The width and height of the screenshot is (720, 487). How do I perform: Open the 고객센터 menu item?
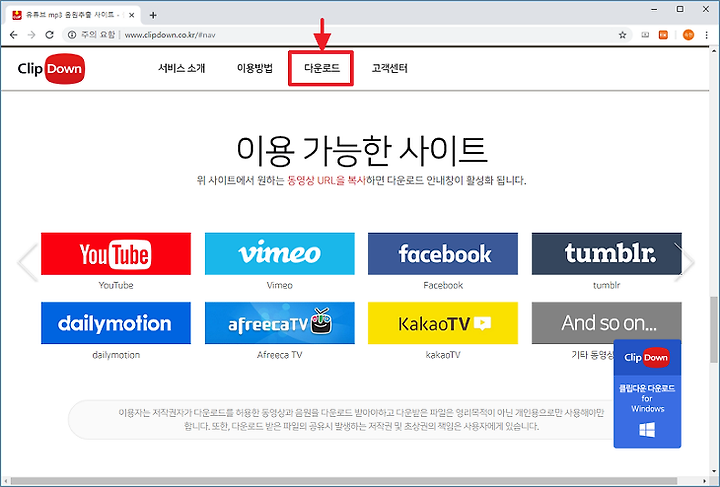click(x=389, y=68)
